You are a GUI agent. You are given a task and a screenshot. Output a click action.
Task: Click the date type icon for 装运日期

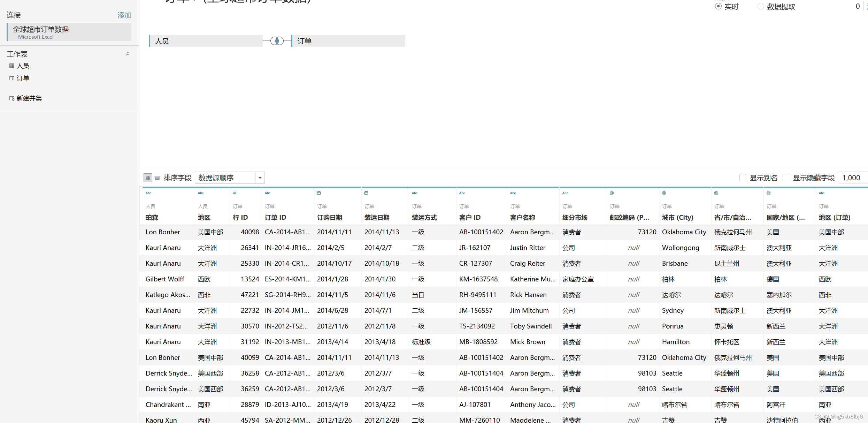tap(366, 193)
